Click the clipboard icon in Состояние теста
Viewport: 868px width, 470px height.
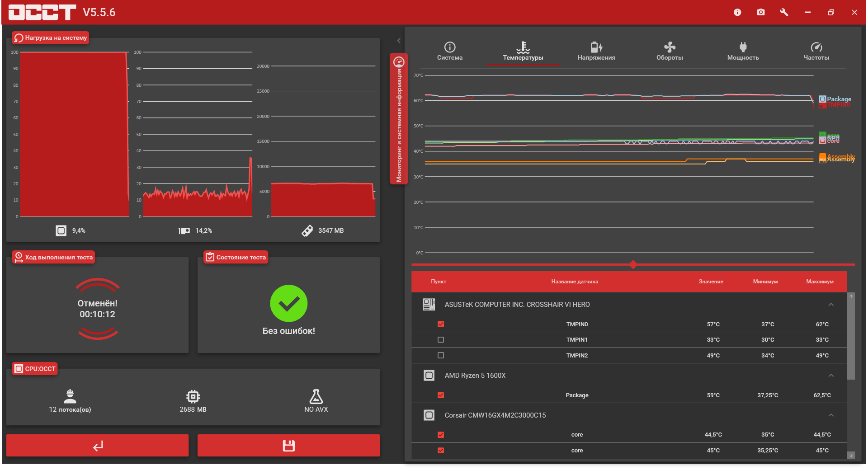(210, 257)
